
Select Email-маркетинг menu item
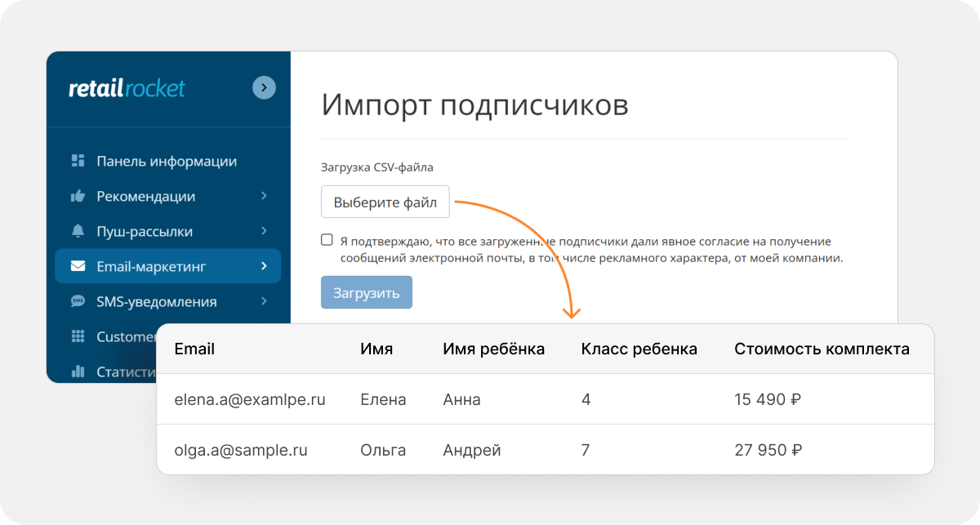167,266
